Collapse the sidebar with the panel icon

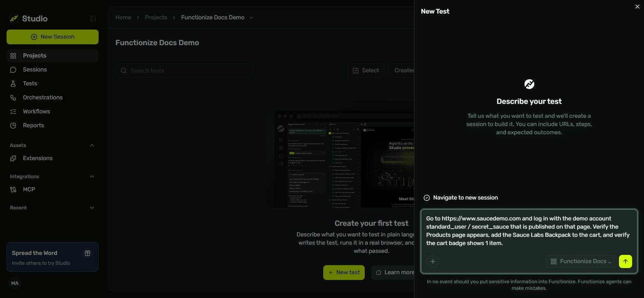[x=93, y=18]
